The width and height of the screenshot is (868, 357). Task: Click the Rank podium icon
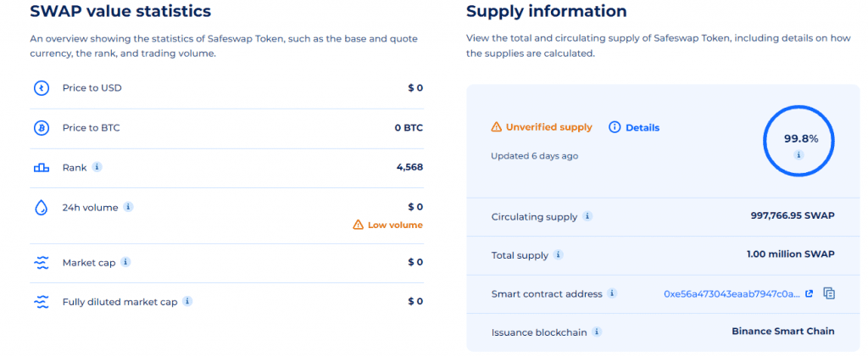coord(42,167)
